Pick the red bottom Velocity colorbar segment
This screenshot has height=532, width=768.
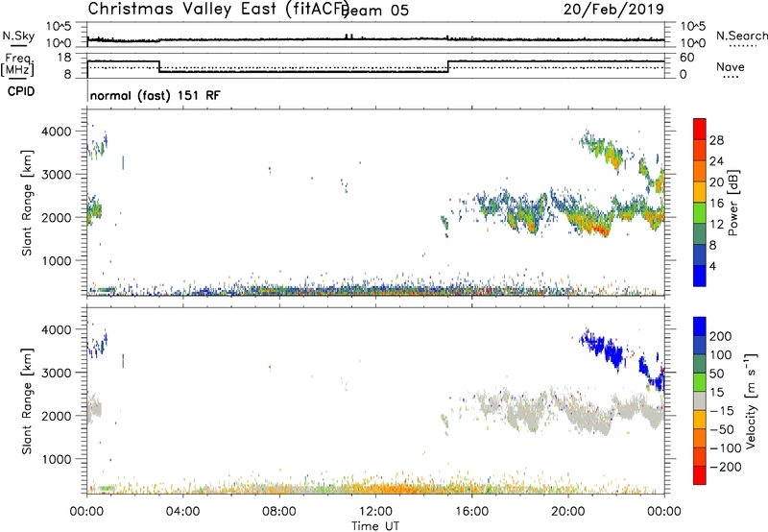(x=700, y=475)
